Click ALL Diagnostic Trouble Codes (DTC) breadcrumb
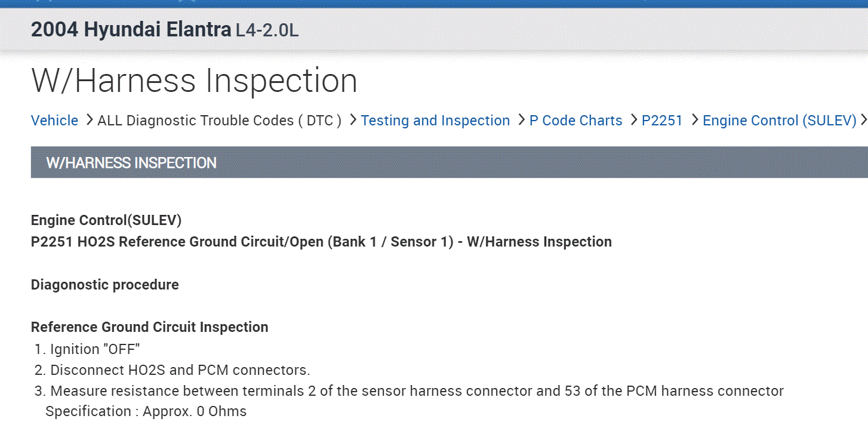868x434 pixels. tap(219, 121)
